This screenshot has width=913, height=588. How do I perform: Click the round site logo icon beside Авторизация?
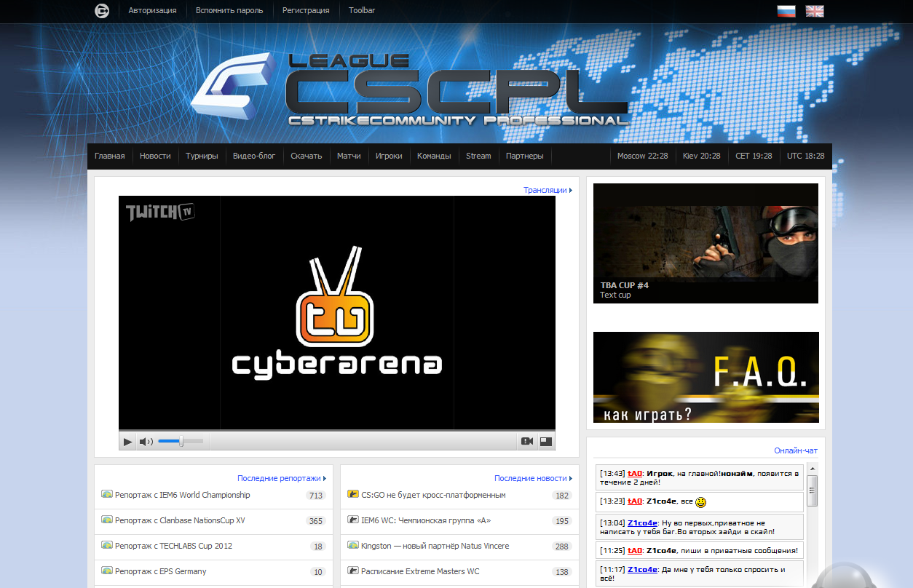pos(102,11)
